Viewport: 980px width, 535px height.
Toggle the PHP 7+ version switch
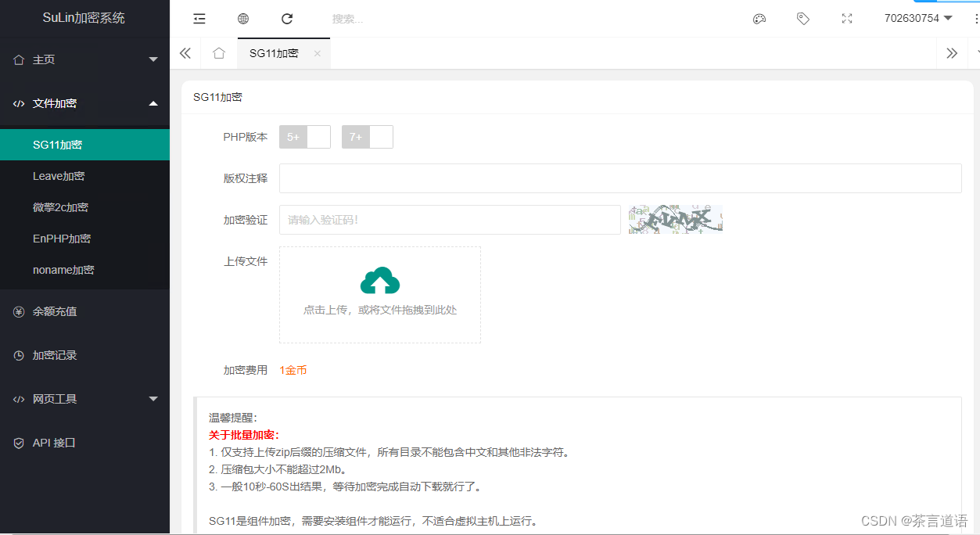coord(368,137)
